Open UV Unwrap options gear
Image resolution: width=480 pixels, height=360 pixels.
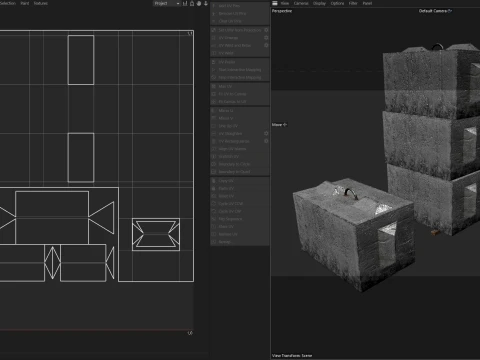click(x=266, y=38)
